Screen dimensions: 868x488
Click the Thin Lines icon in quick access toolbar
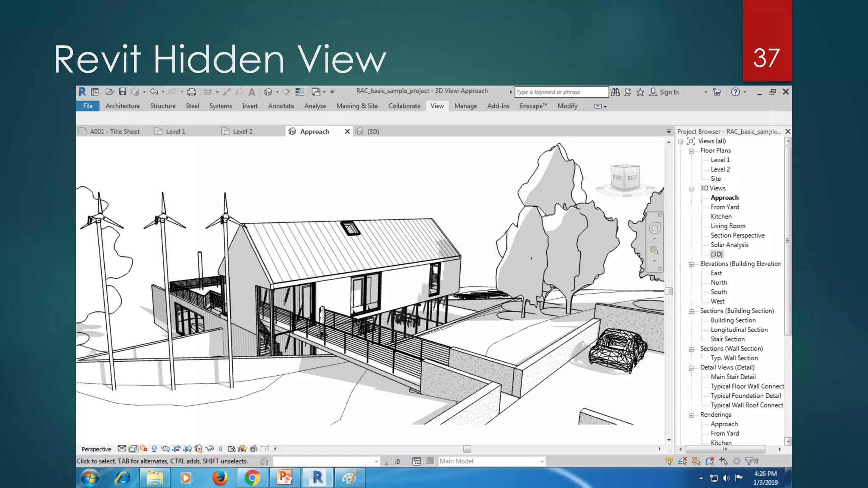(x=300, y=92)
